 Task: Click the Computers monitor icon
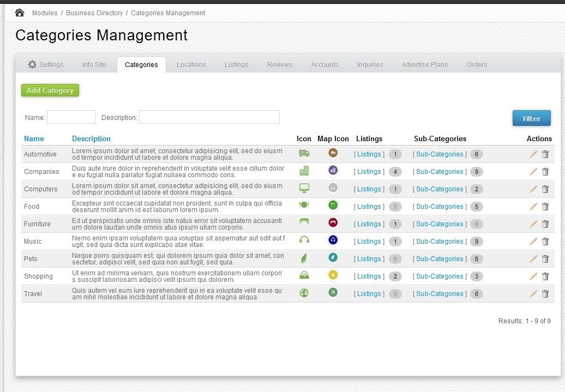pos(304,189)
